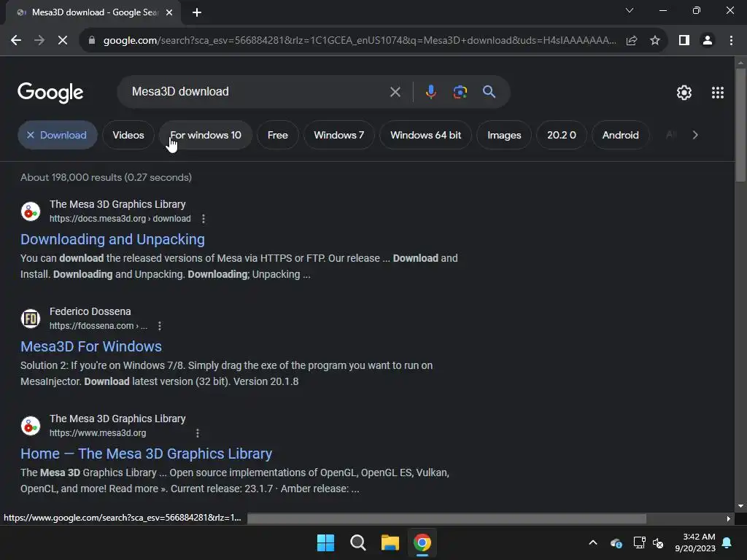Select the For windows 10 filter chip

pyautogui.click(x=206, y=135)
